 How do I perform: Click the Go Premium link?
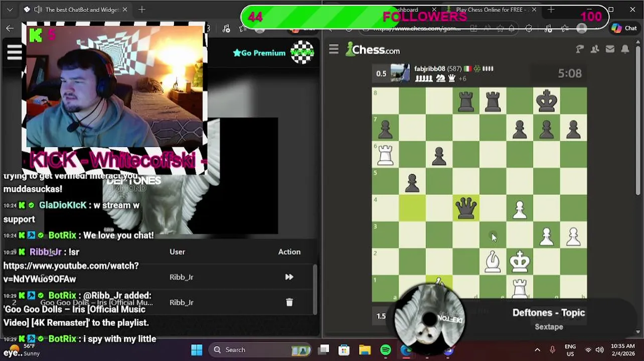259,53
